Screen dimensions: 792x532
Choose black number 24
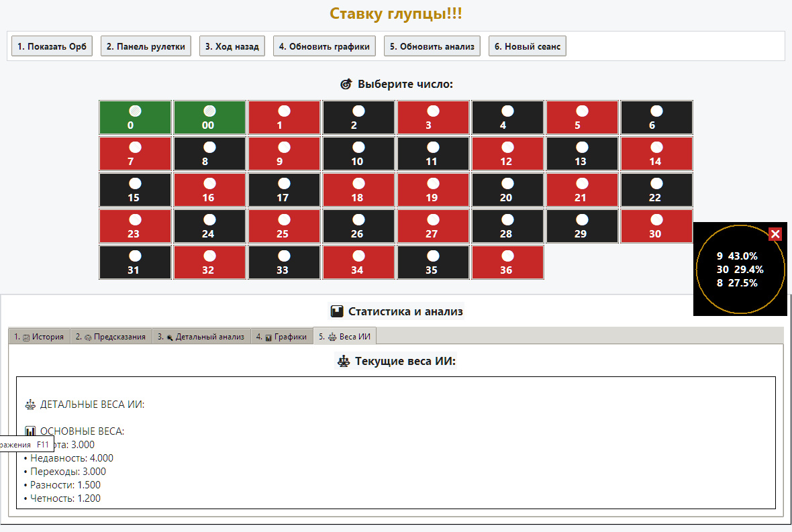click(x=209, y=227)
